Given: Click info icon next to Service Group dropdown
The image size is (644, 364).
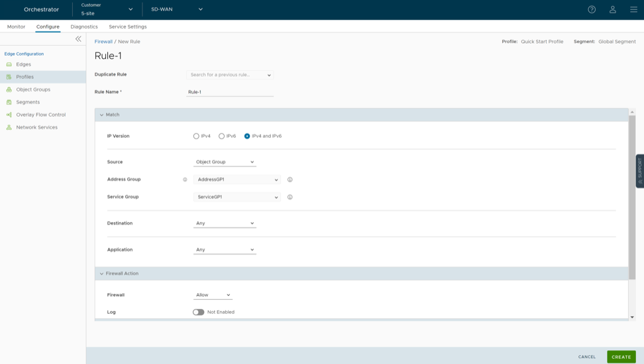Looking at the screenshot, I should (290, 197).
